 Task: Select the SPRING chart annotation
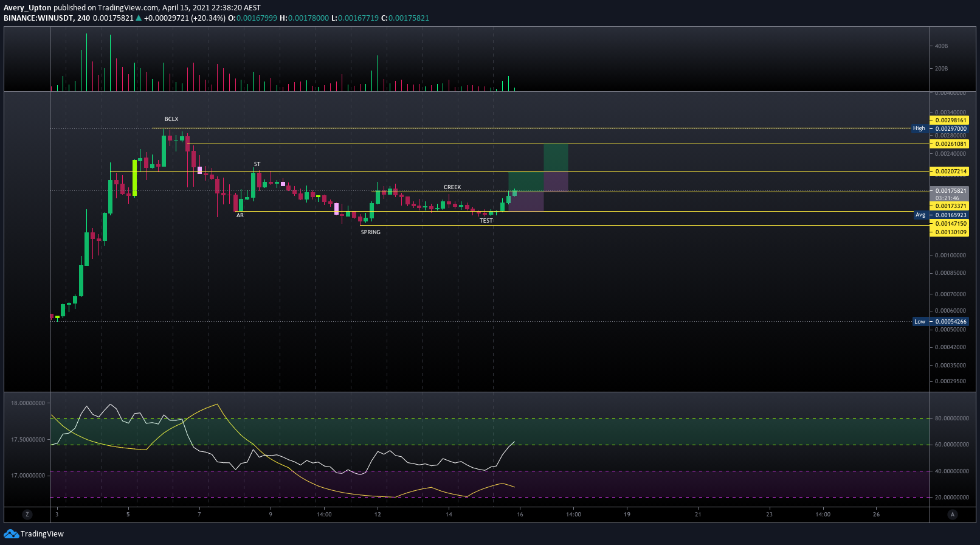(371, 232)
